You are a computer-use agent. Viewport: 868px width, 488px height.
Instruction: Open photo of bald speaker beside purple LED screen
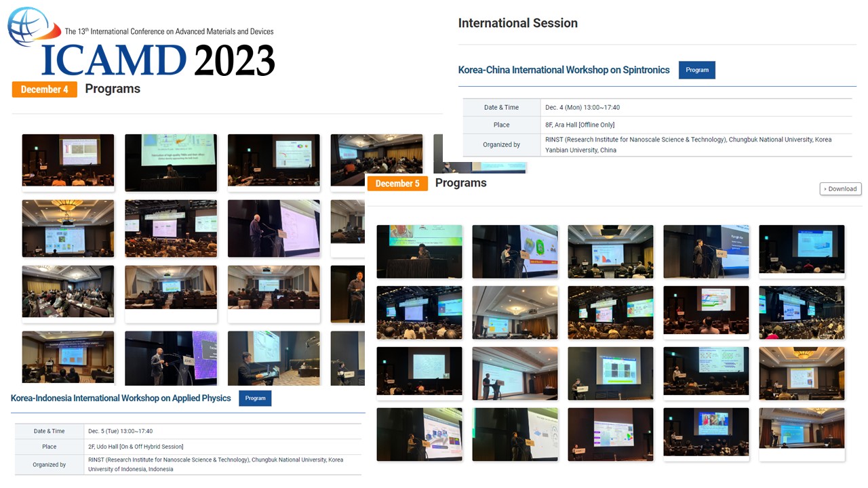coord(171,358)
